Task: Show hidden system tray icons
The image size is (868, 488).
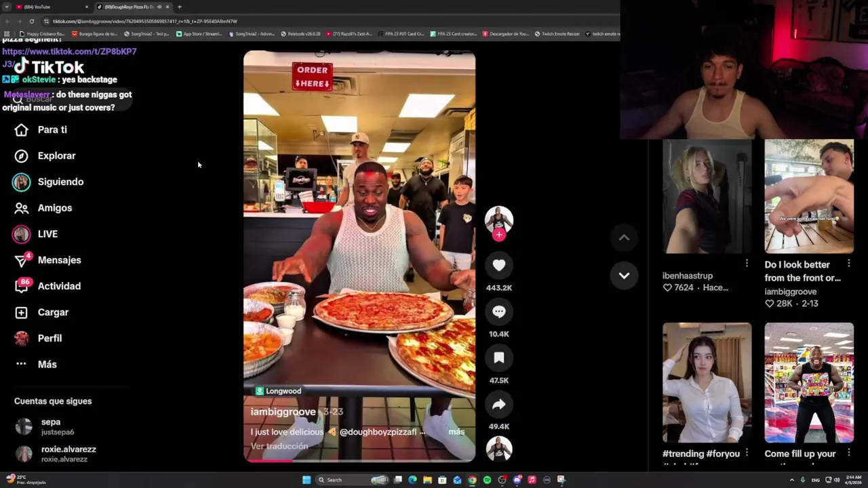Action: click(x=791, y=480)
